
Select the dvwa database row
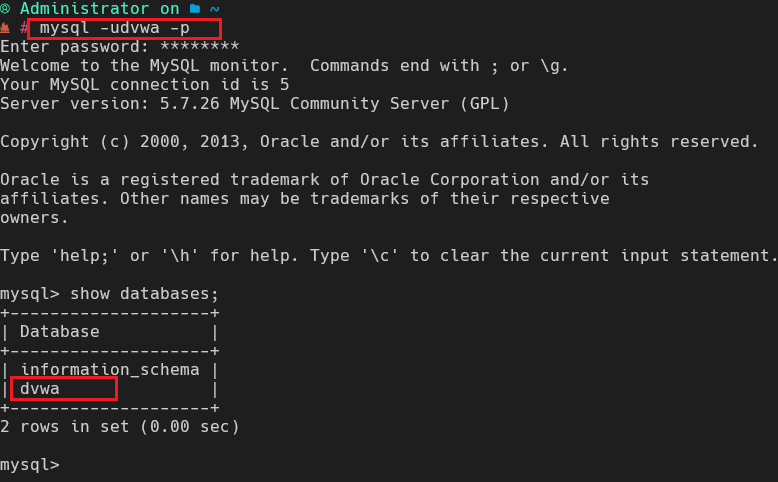coord(40,389)
